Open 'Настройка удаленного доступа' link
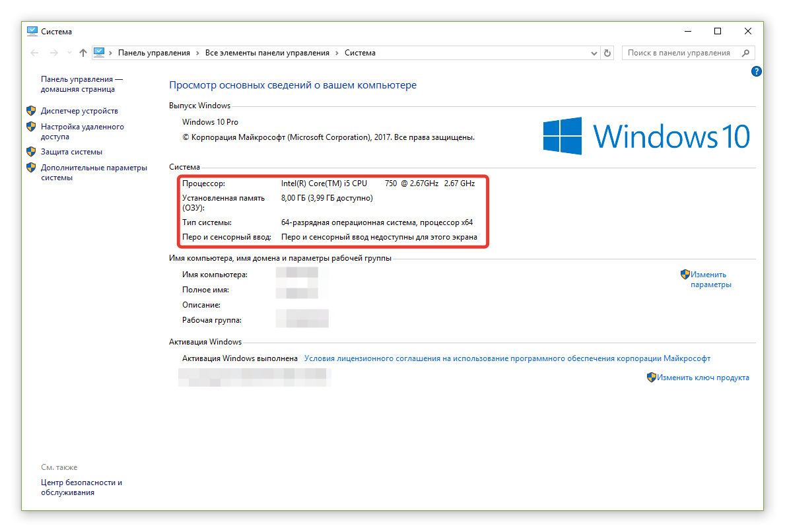This screenshot has height=532, width=785. coord(82,131)
